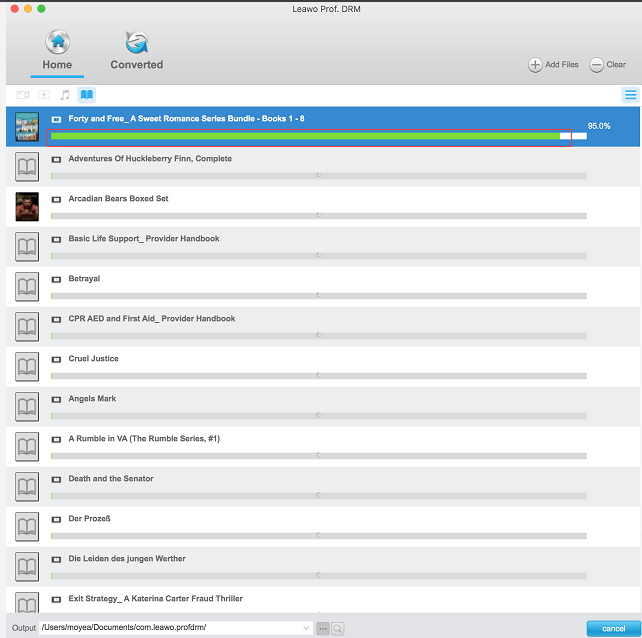Select the Forty and Free title text

click(x=186, y=119)
